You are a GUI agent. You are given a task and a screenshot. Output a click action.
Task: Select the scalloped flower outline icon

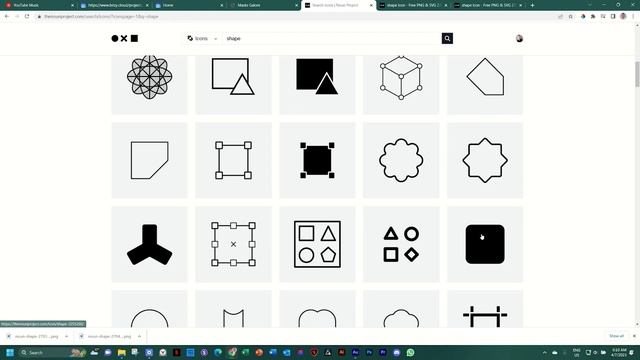[401, 160]
